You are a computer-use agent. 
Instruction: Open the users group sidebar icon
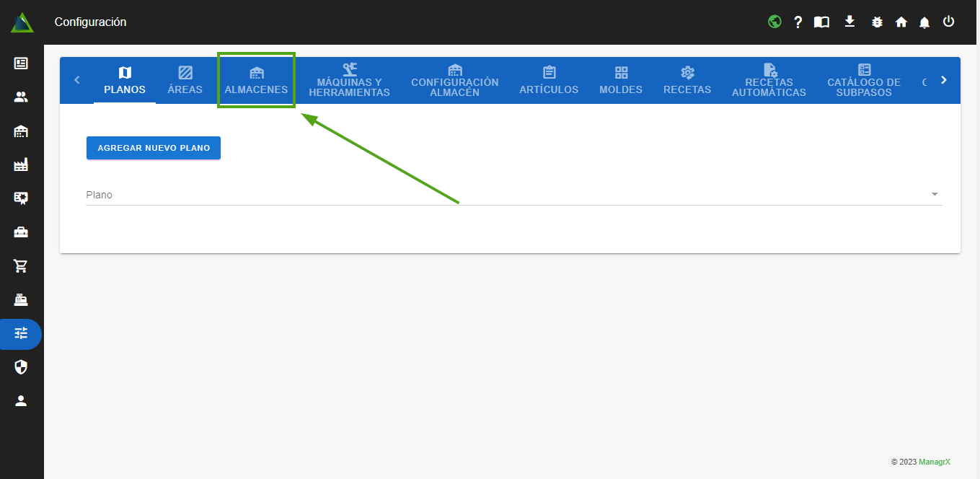[x=21, y=97]
